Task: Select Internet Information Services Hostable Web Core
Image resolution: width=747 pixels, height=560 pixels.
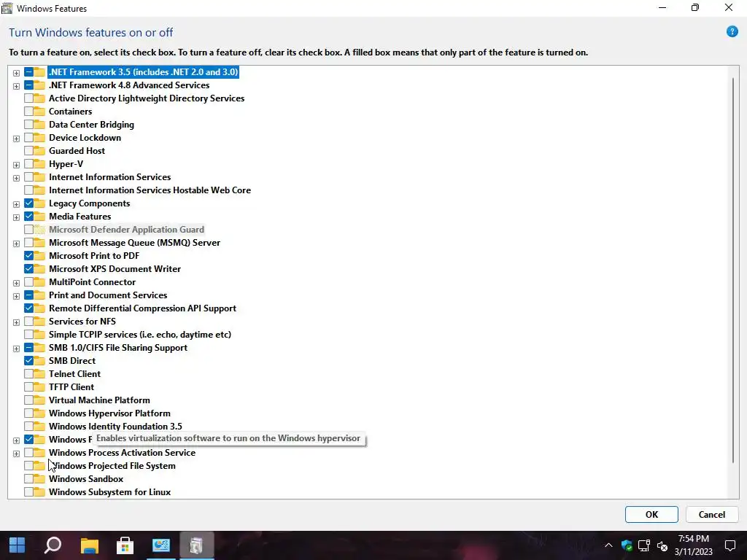Action: [x=150, y=190]
